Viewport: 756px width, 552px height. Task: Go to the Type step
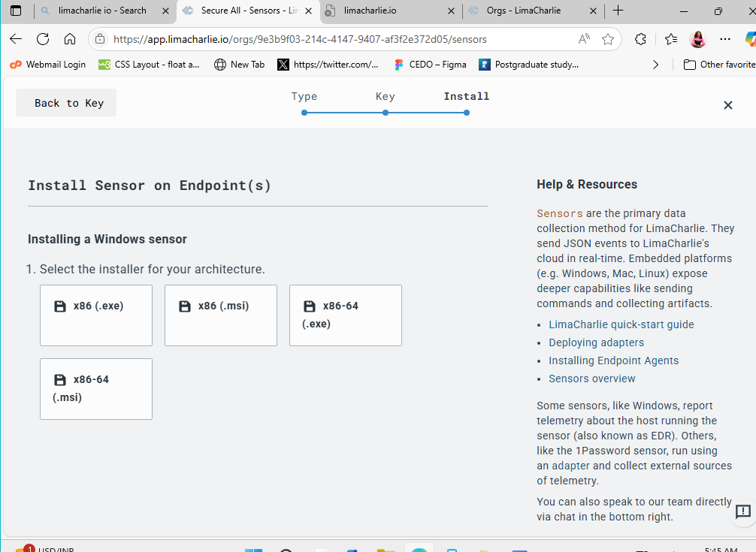(x=304, y=102)
